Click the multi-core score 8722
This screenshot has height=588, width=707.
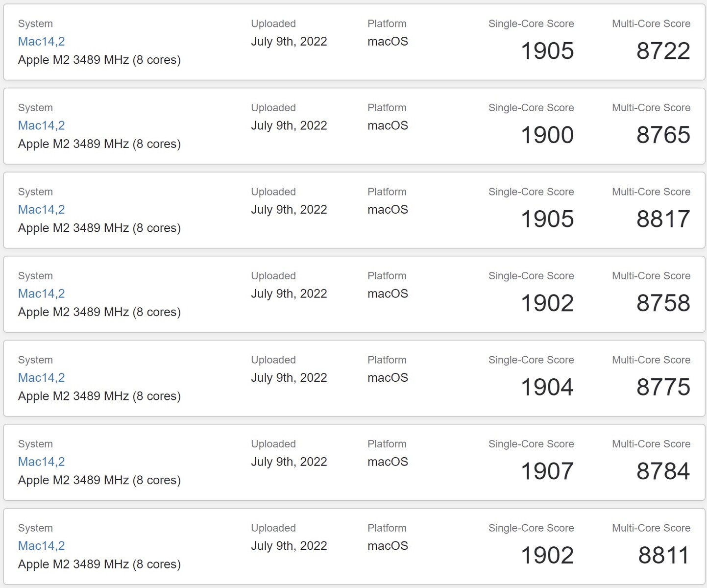click(663, 51)
